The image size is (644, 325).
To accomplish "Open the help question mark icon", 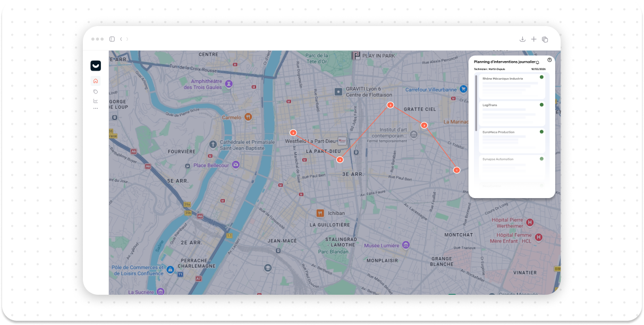I will click(x=549, y=60).
